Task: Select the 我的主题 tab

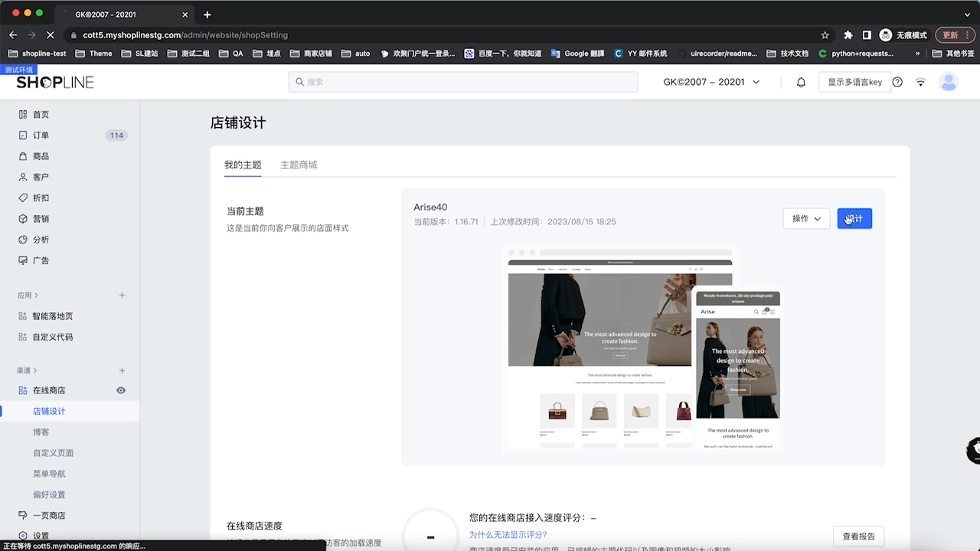Action: coord(243,165)
